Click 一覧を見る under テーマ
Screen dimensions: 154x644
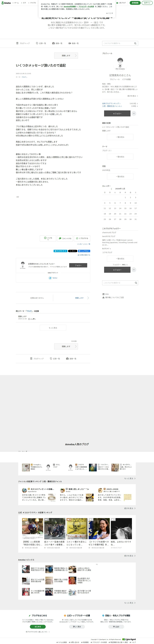click(x=120, y=157)
